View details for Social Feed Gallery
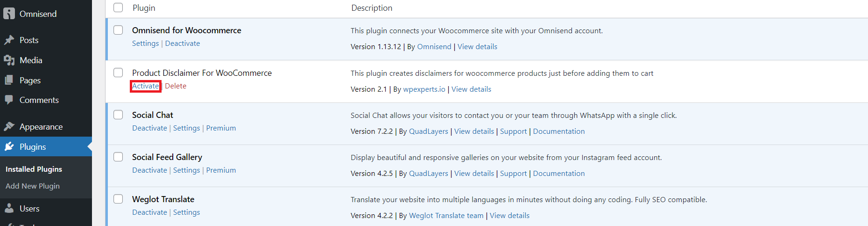This screenshot has height=226, width=868. (x=474, y=174)
